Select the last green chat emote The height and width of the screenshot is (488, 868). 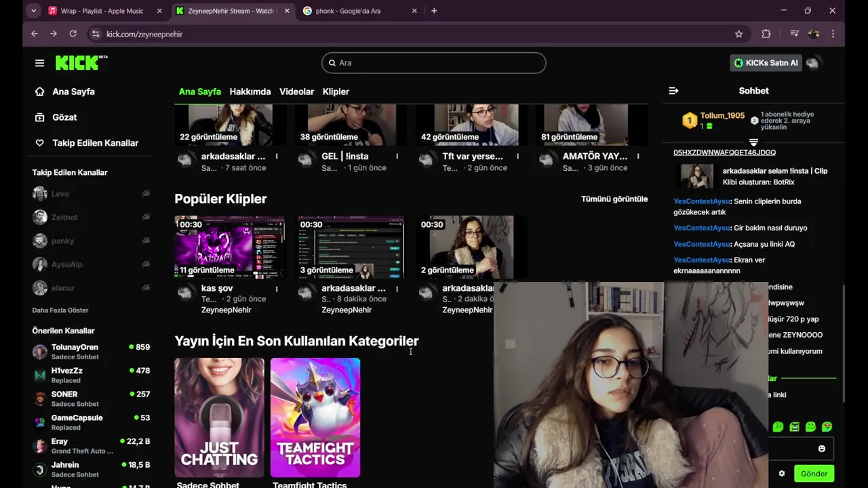click(827, 427)
